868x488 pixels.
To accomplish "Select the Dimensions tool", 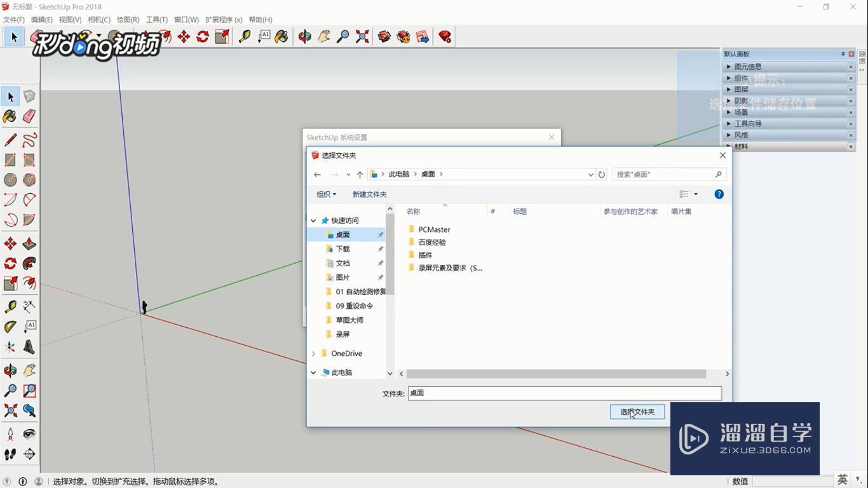I will click(29, 306).
